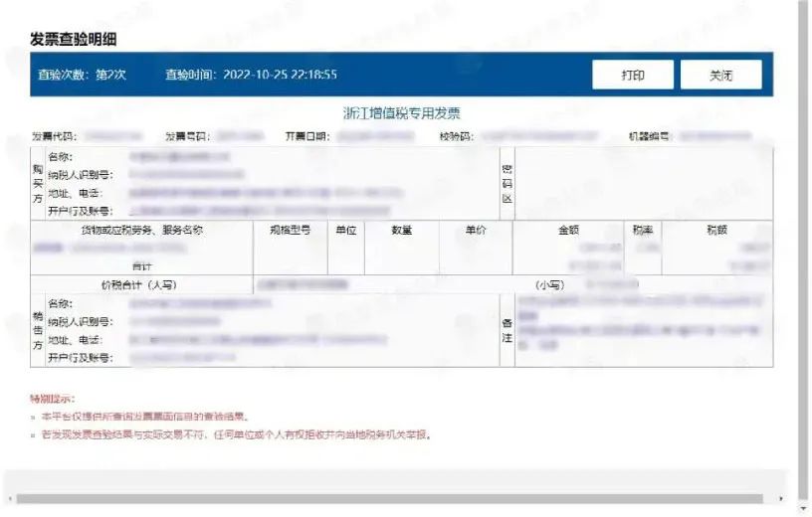
Task: Click the notice line starting 本平台仅提供
Action: (145, 417)
